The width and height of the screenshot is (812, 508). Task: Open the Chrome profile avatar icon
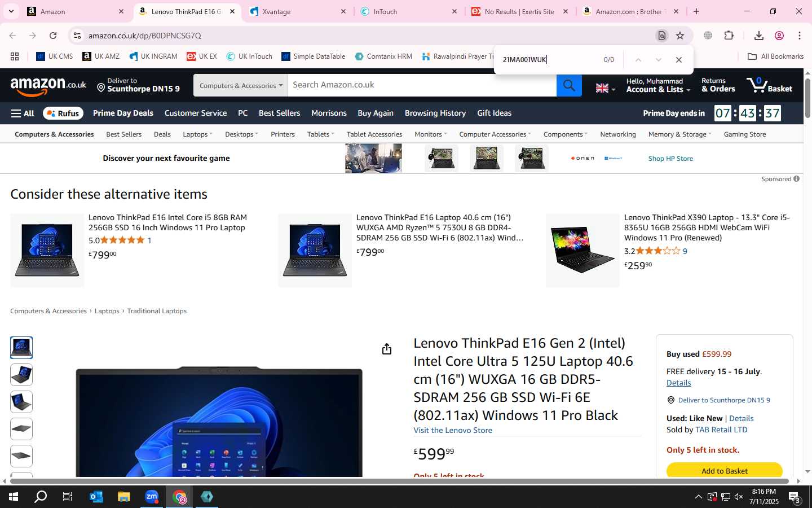coord(779,36)
